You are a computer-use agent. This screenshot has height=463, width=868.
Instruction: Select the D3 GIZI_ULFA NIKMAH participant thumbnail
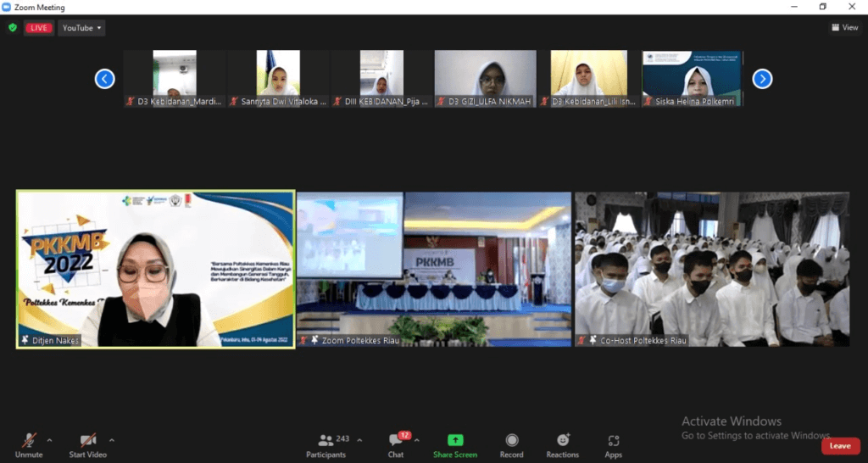(x=485, y=78)
